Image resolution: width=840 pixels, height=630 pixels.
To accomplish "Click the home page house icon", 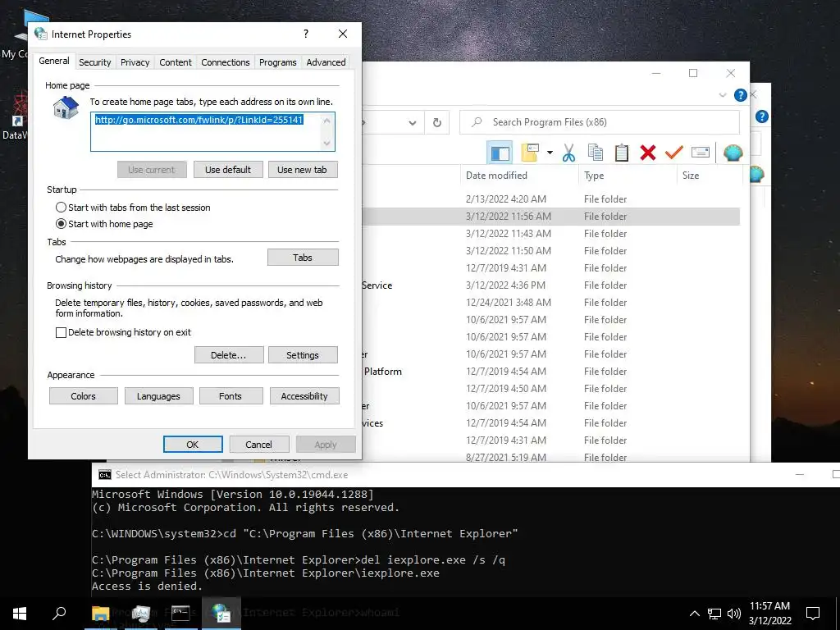I will pyautogui.click(x=66, y=107).
